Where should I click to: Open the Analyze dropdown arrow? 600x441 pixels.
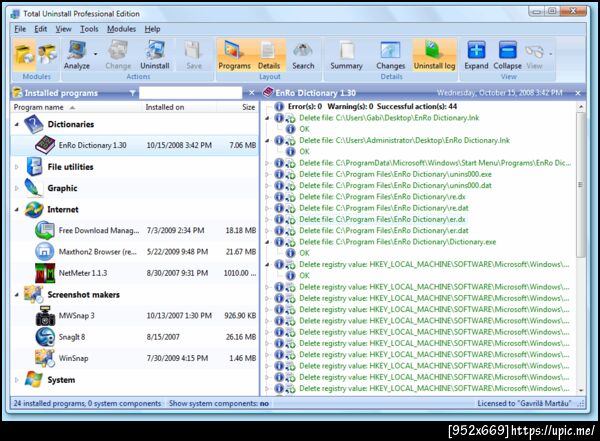[95, 54]
